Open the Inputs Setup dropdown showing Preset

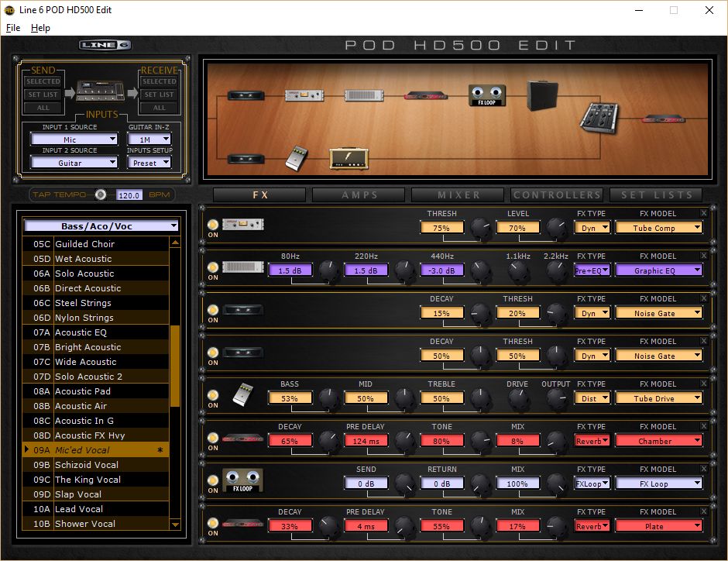tap(149, 163)
